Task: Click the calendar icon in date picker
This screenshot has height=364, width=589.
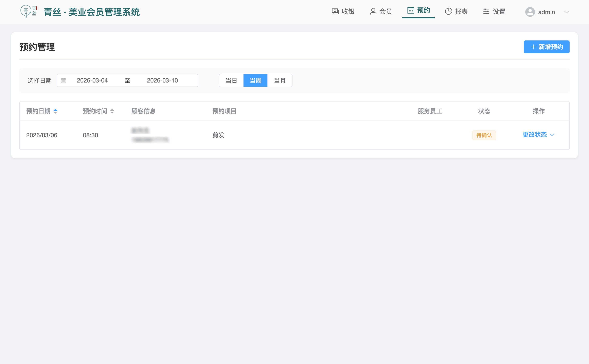Action: click(63, 80)
